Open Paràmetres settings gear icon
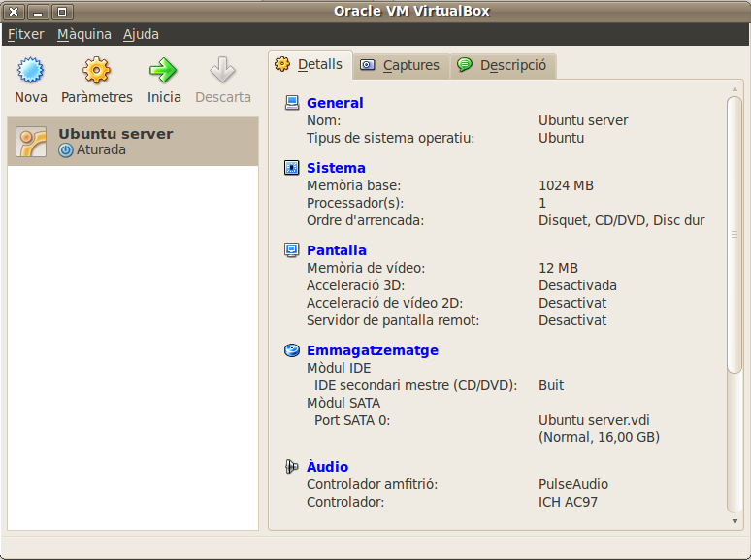Screen dimensions: 751x560 (x=97, y=71)
